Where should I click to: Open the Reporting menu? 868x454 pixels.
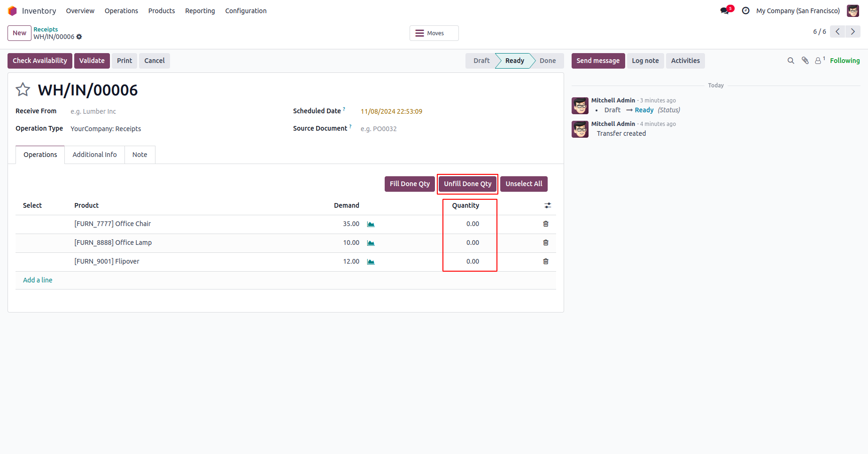200,11
